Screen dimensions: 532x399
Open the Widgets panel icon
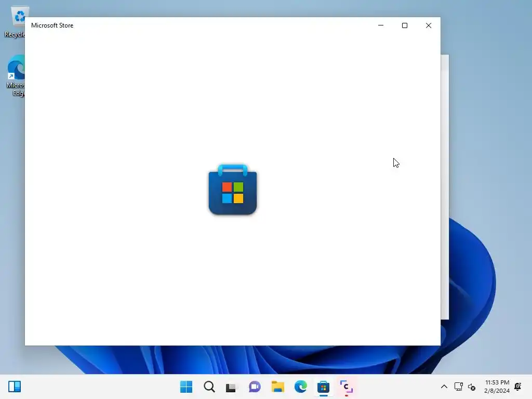(15, 387)
